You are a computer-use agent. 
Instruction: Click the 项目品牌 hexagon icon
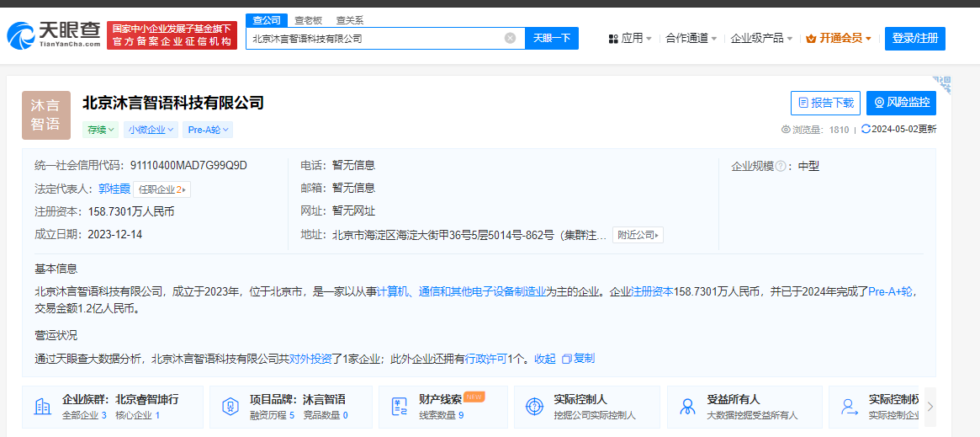(x=229, y=407)
